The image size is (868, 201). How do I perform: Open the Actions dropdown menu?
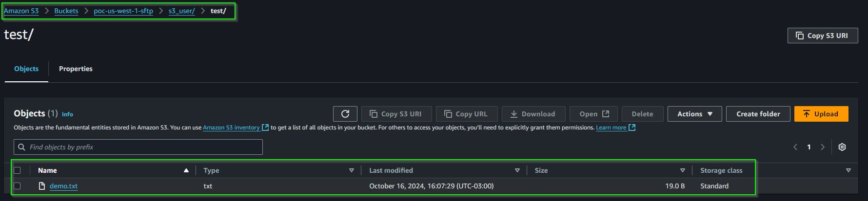tap(695, 114)
